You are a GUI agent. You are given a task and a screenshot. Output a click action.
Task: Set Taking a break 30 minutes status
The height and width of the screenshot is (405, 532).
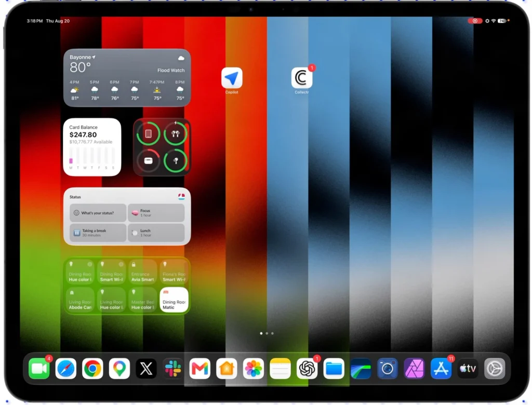[98, 232]
